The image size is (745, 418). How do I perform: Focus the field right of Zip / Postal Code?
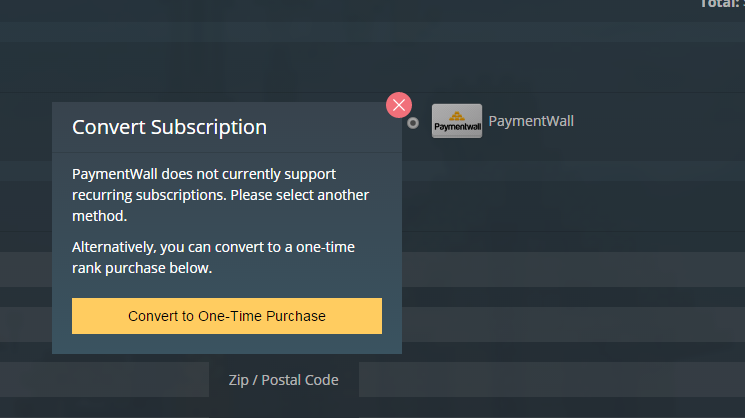550,380
